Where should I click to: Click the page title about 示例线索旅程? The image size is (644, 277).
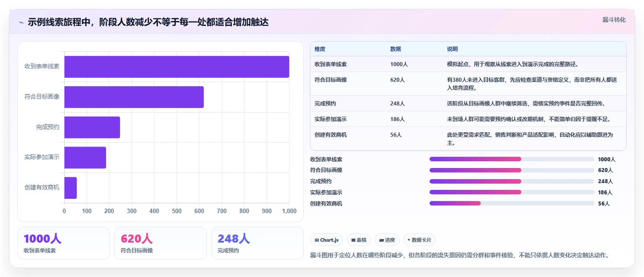tap(148, 22)
